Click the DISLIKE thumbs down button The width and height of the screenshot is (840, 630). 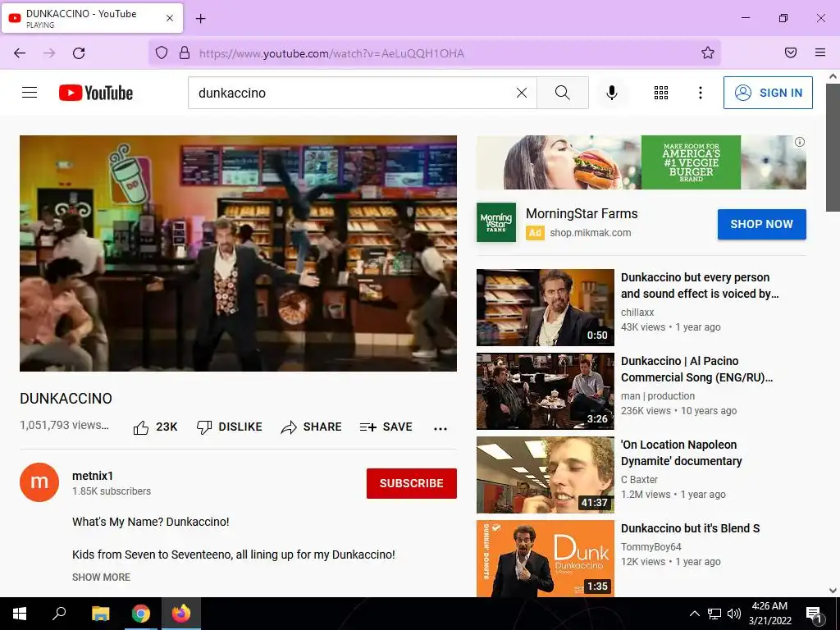[x=230, y=427]
